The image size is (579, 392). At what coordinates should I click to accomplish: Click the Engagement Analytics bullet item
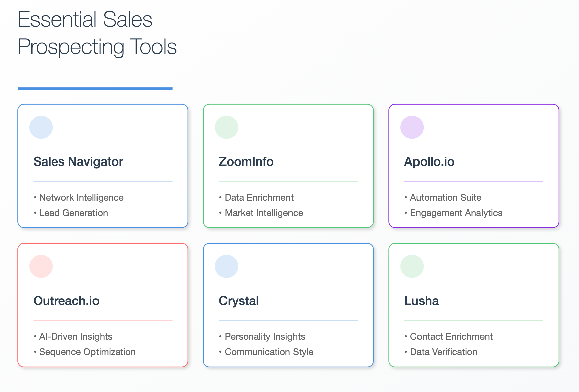tap(453, 213)
